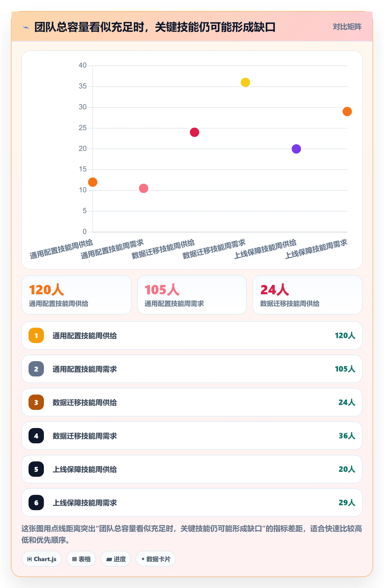The height and width of the screenshot is (588, 384).
Task: Select the Chart.js tag chip
Action: point(42,559)
